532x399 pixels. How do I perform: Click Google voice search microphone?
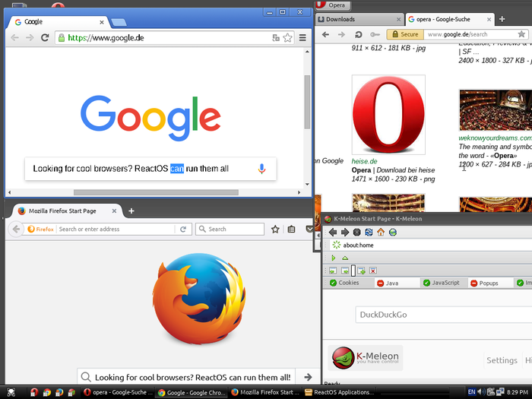click(261, 169)
